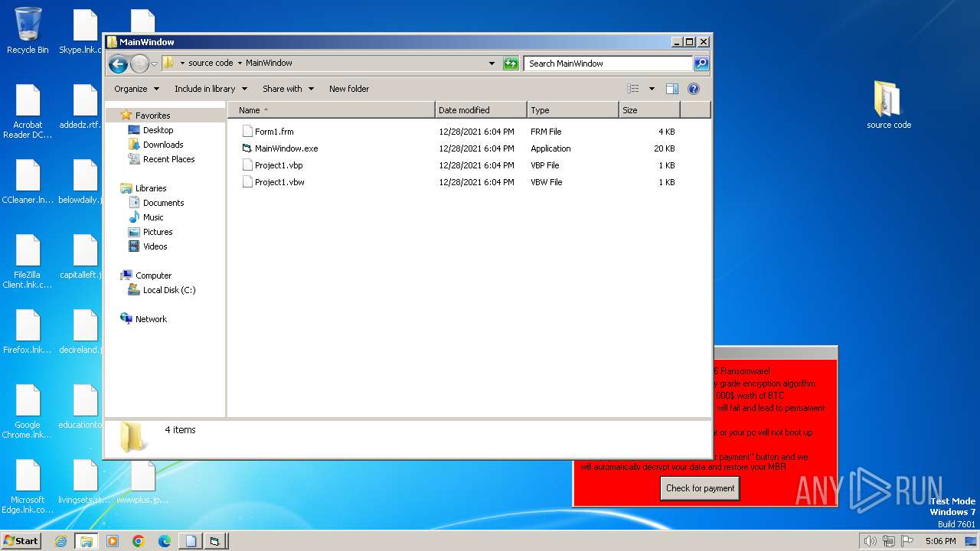980x551 pixels.
Task: Sort by the Type column header
Action: (573, 110)
